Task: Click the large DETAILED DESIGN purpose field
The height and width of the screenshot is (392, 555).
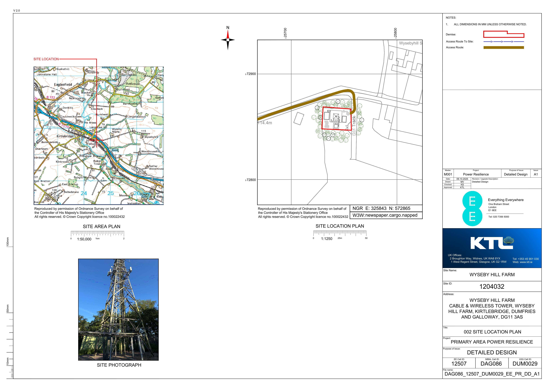Action: click(x=492, y=353)
